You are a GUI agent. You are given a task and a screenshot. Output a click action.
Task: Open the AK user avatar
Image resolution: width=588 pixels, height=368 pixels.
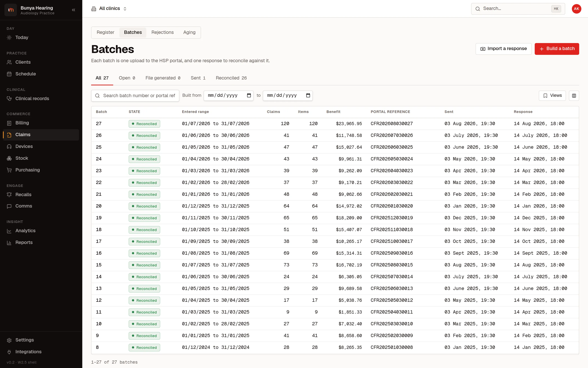(x=576, y=9)
